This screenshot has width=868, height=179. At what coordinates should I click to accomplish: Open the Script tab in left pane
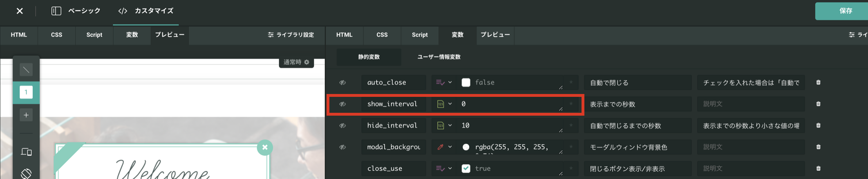tap(94, 35)
